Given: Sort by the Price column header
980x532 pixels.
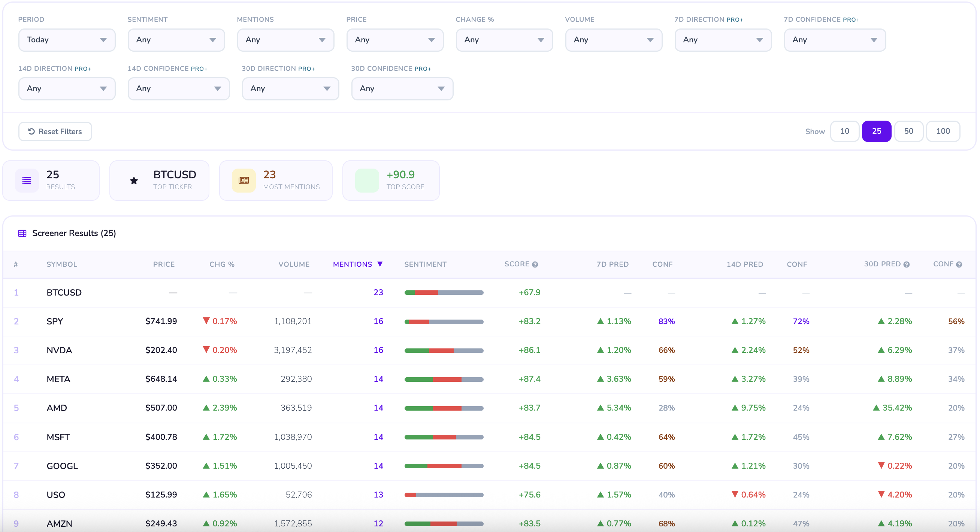Looking at the screenshot, I should (164, 265).
